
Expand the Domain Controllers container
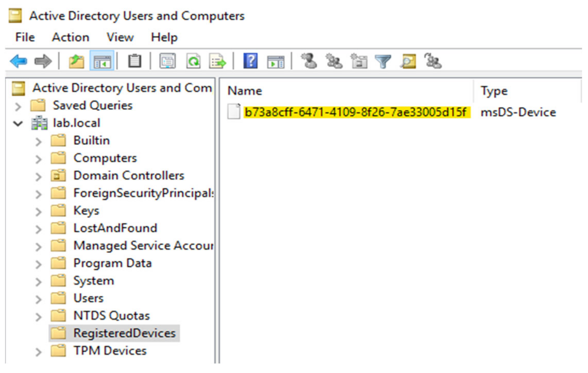point(39,176)
